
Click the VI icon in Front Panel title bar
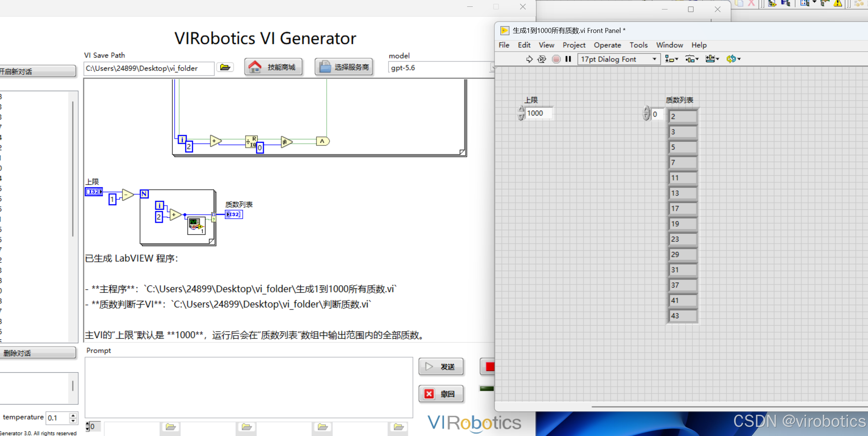click(504, 30)
